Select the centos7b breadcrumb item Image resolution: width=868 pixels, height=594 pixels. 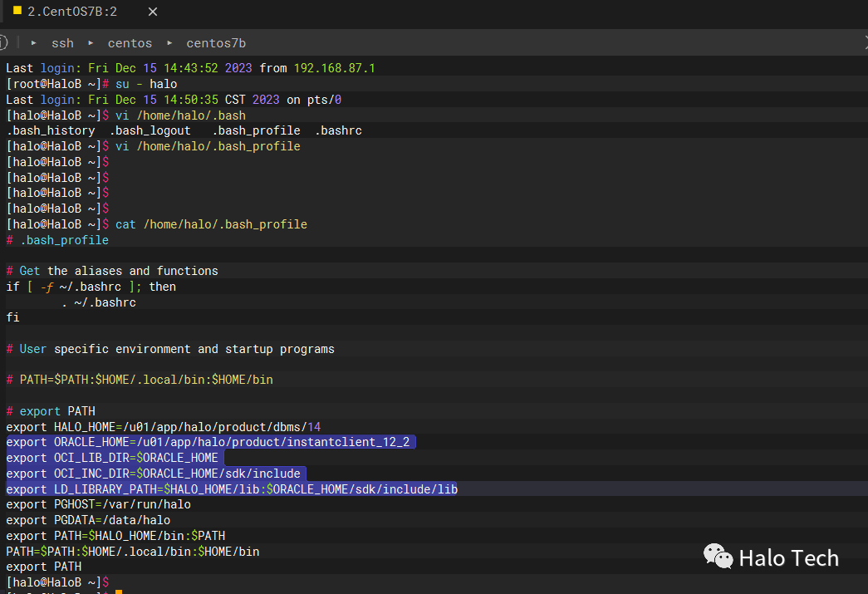(216, 42)
